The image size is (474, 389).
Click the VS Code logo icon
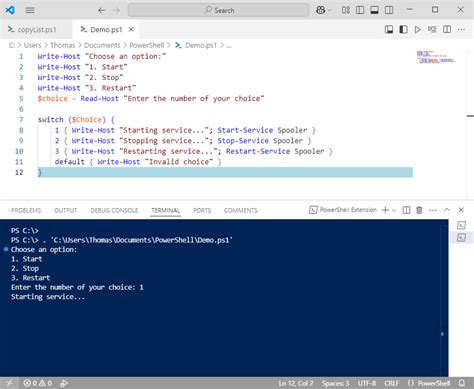(x=10, y=10)
